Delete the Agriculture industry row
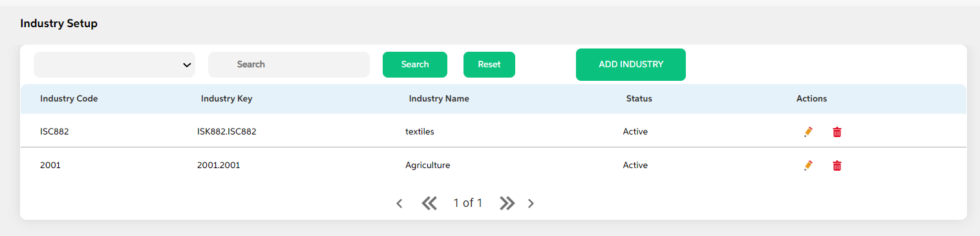Image resolution: width=980 pixels, height=236 pixels. click(x=837, y=166)
